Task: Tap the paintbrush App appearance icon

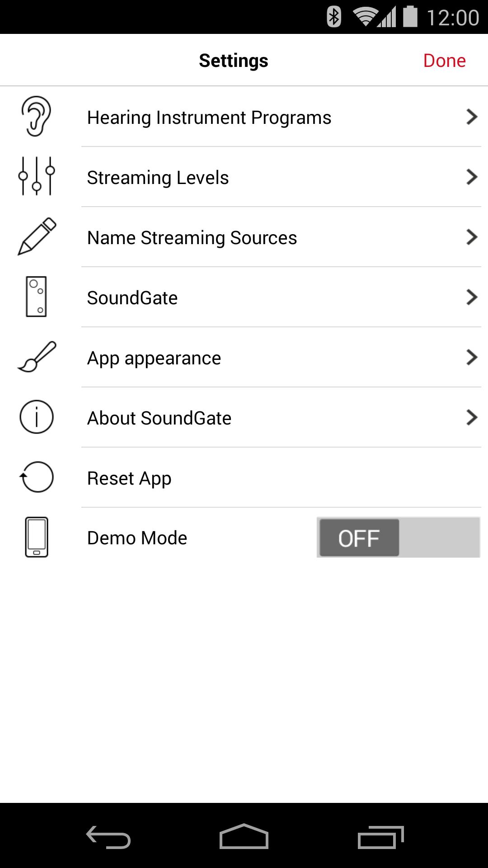Action: click(37, 357)
